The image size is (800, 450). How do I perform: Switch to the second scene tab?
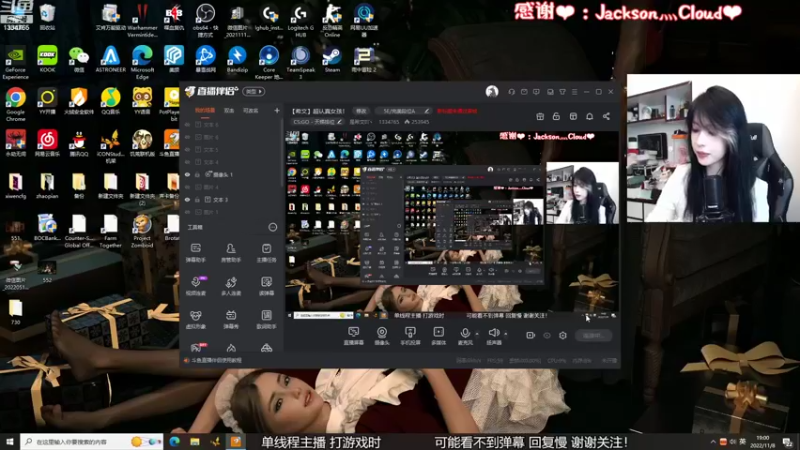pos(229,110)
